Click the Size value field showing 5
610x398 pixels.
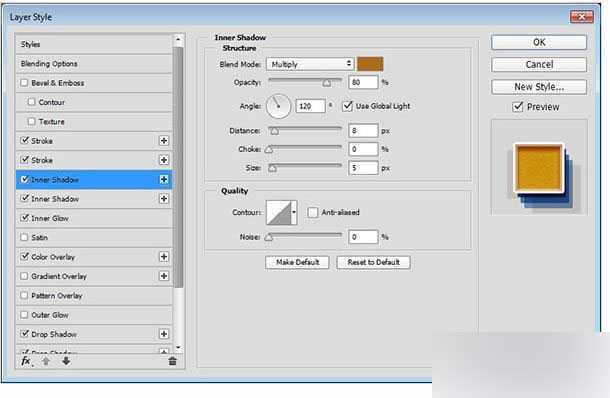(363, 168)
